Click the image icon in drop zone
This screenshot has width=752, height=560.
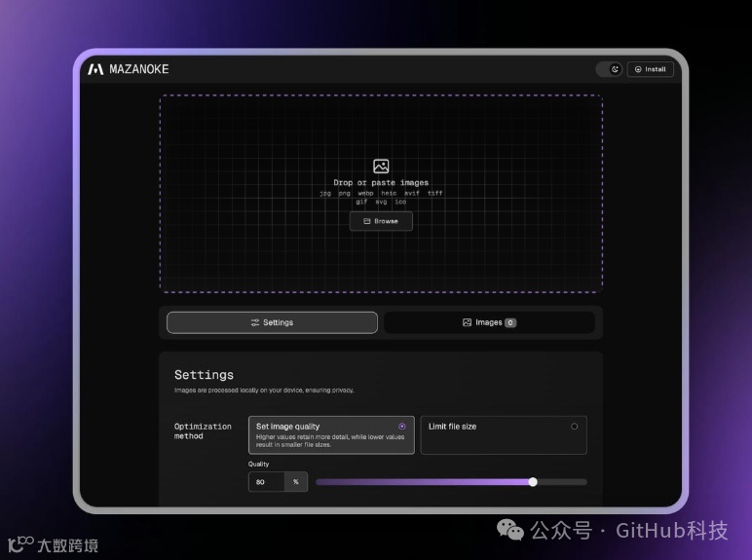point(381,167)
